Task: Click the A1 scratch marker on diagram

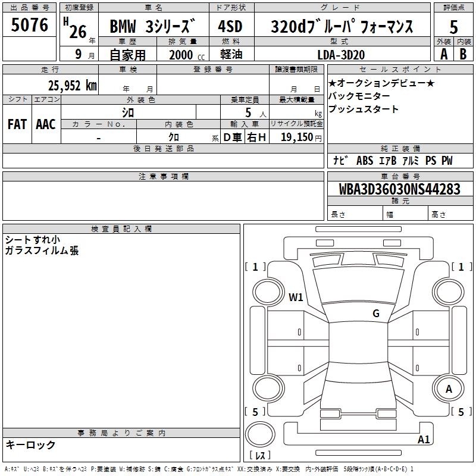Action: pos(424,440)
